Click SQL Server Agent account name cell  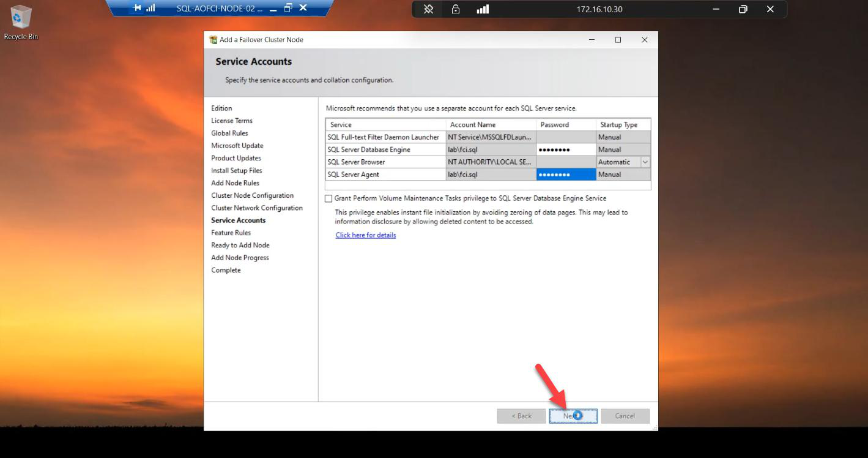[491, 175]
